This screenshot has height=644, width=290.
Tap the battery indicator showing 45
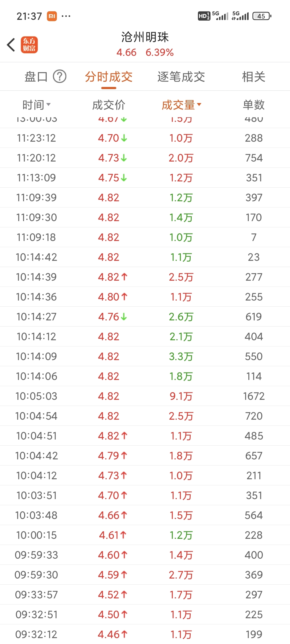pos(262,16)
